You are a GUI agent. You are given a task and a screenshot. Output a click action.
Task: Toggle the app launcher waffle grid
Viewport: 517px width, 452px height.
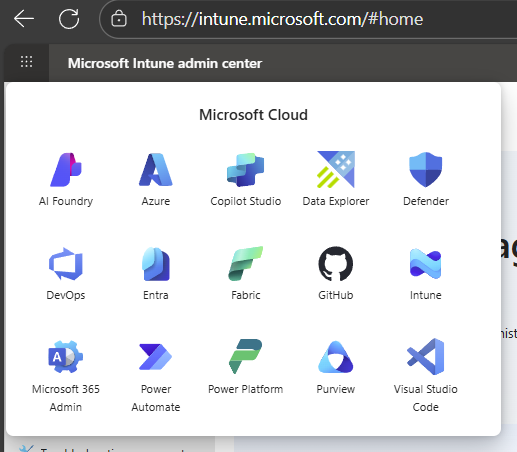[27, 62]
